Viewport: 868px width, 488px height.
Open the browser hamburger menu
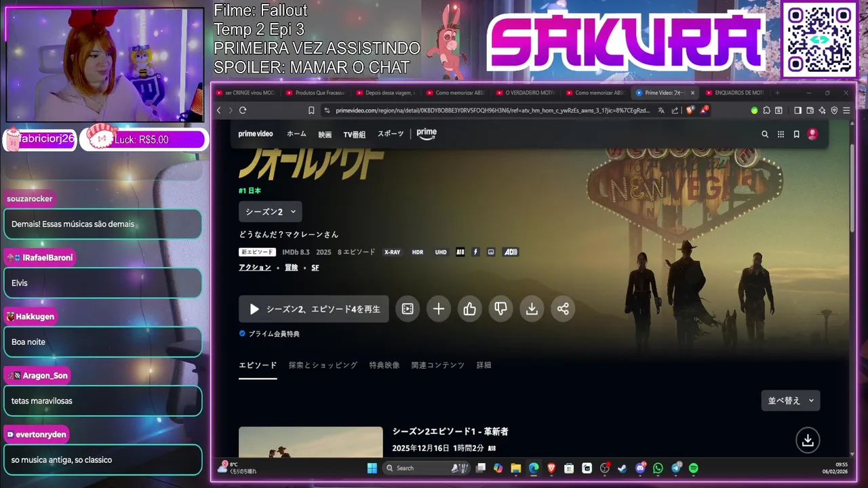tap(846, 110)
